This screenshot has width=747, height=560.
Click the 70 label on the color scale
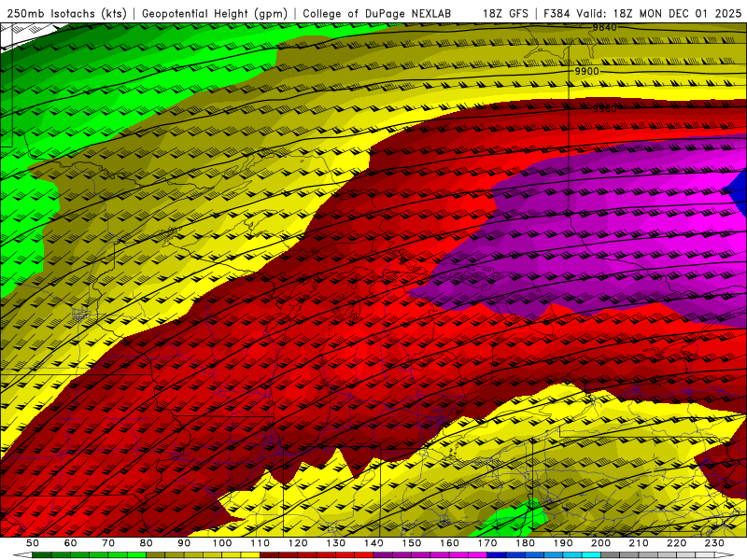[108, 543]
